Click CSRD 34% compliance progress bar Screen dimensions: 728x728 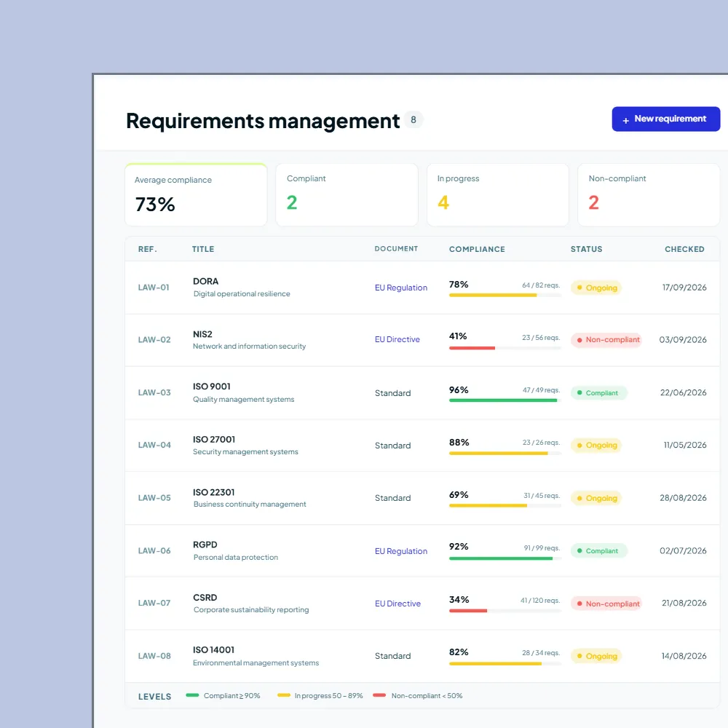pos(505,611)
